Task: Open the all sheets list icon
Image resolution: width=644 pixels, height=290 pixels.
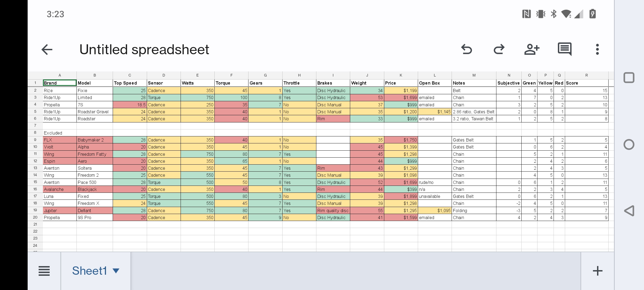Action: [44, 271]
